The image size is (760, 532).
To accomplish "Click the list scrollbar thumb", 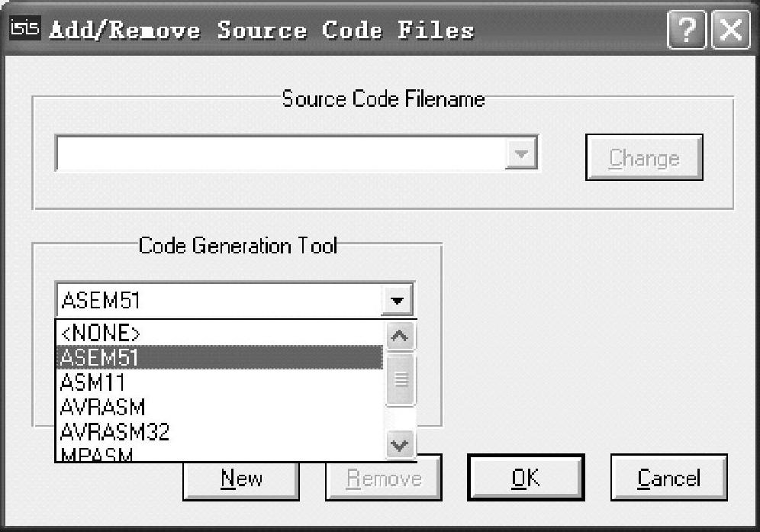I will pos(401,379).
